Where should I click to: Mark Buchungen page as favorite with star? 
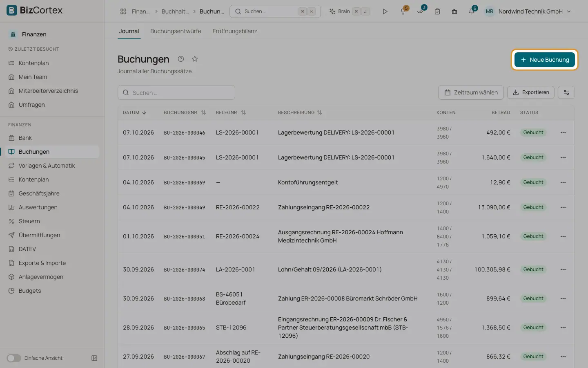[195, 59]
